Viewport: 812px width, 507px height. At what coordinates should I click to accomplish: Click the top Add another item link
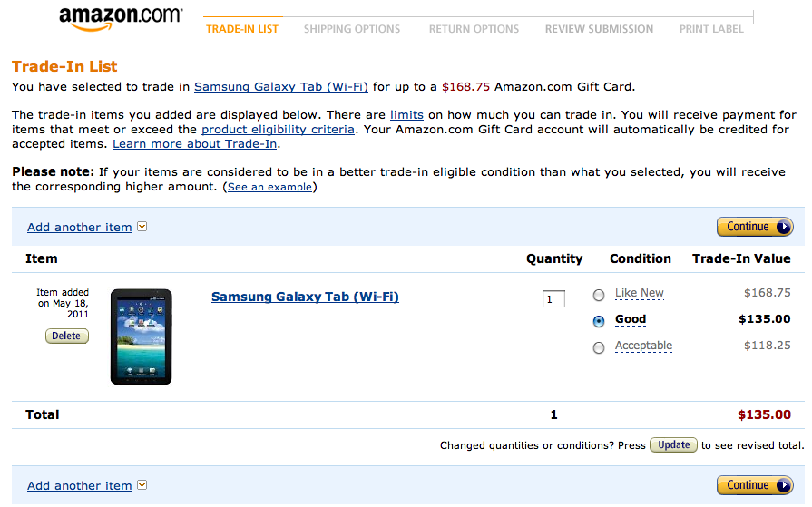(79, 227)
